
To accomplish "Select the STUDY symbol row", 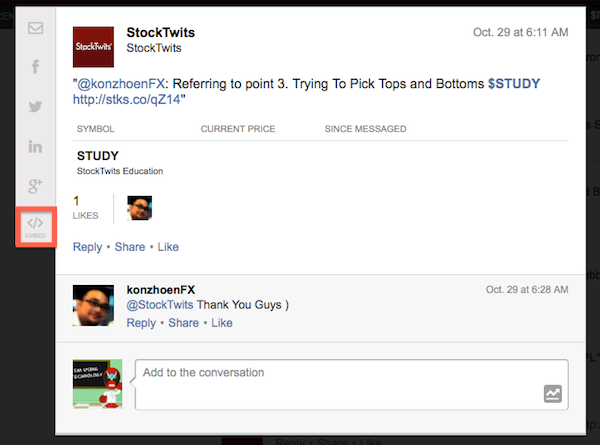I will (320, 163).
